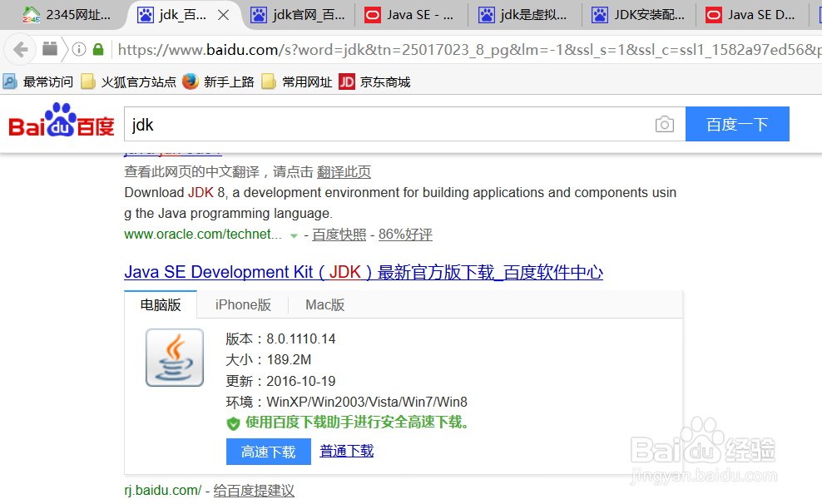Expand the dropdown arrow after www.oracle.com/technet

tap(294, 235)
